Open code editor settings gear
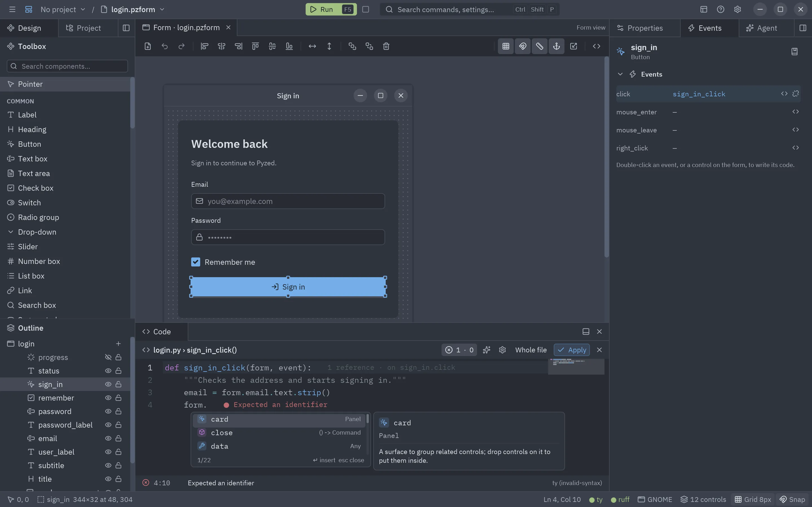The width and height of the screenshot is (812, 507). point(502,350)
